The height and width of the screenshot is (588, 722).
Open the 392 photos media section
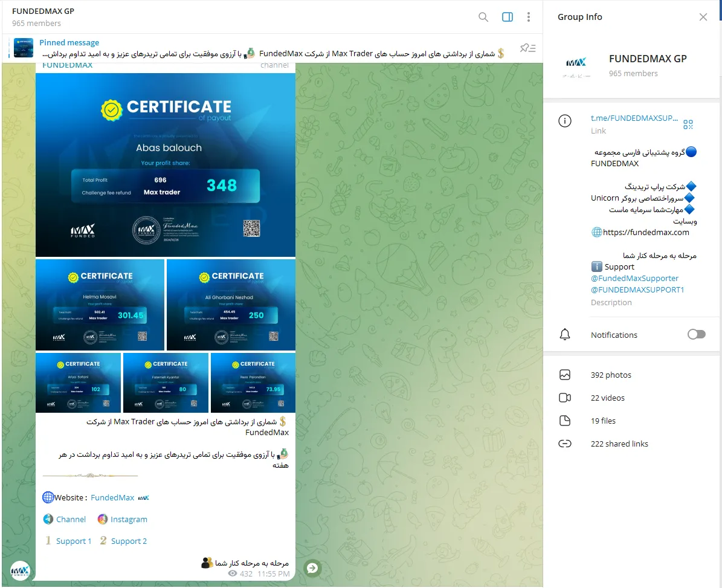(611, 375)
